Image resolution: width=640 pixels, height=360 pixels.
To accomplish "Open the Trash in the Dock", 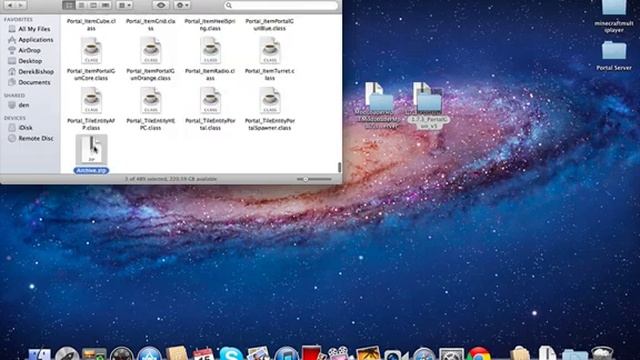I will [603, 353].
